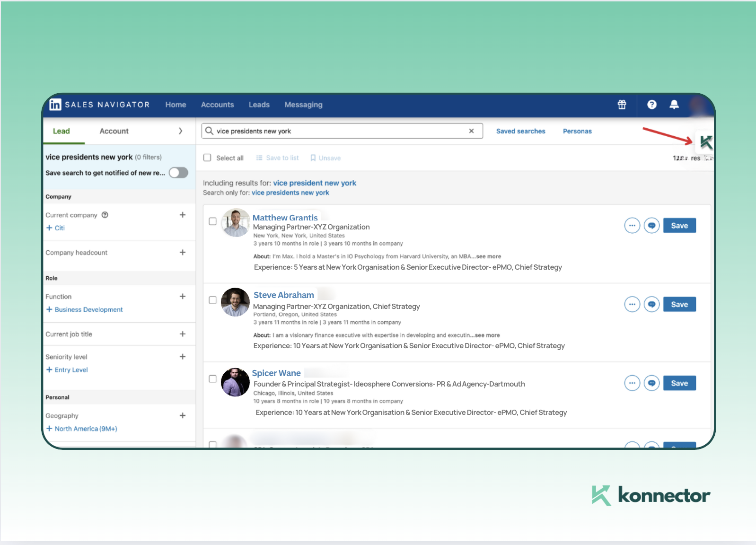The image size is (756, 545).
Task: Add Business Development function filter
Action: click(x=84, y=309)
